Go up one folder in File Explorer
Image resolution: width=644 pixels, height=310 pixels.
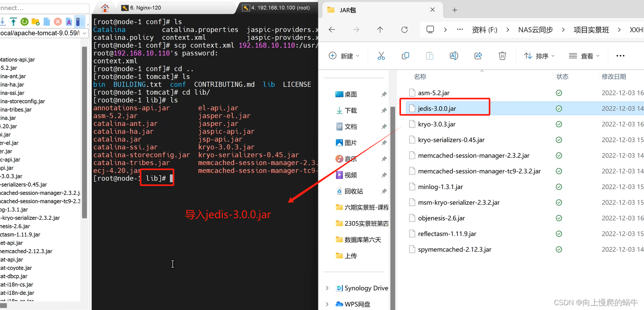tap(380, 29)
